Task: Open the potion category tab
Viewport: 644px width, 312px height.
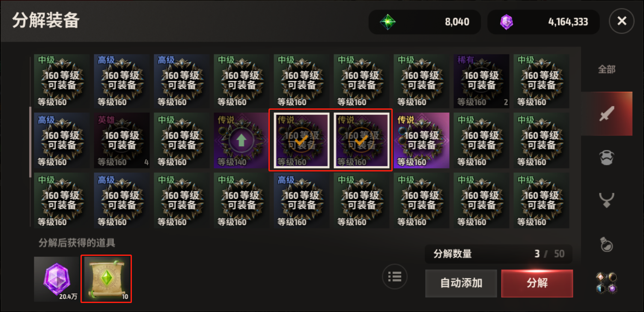Action: pos(607,244)
